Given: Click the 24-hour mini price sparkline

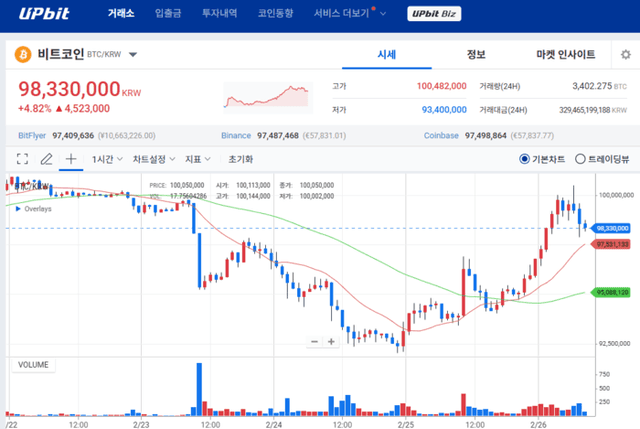Looking at the screenshot, I should (x=267, y=97).
